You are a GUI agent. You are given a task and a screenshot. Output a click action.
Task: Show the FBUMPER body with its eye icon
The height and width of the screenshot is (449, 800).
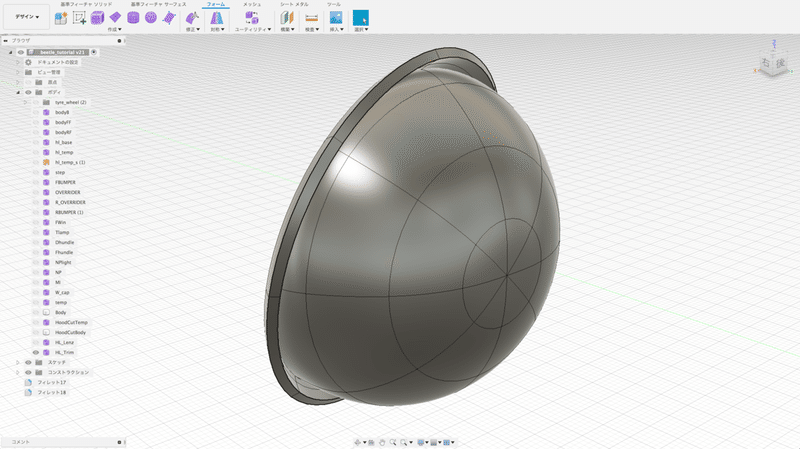36,182
